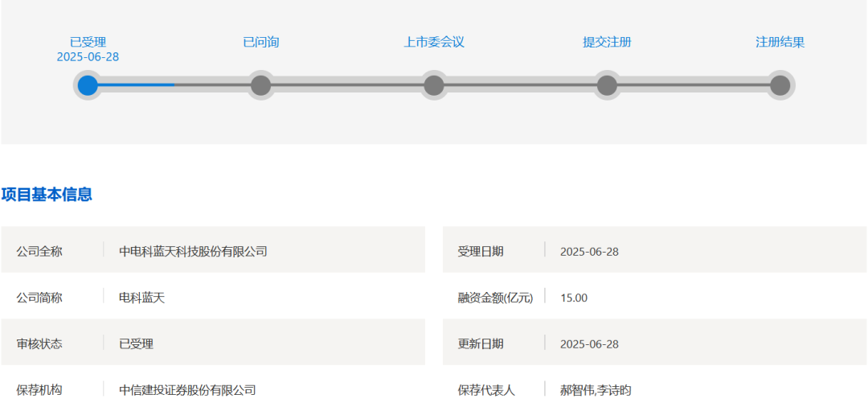Click the 更新日期 value 2025-06-28
Image resolution: width=868 pixels, height=407 pixels.
(x=590, y=344)
